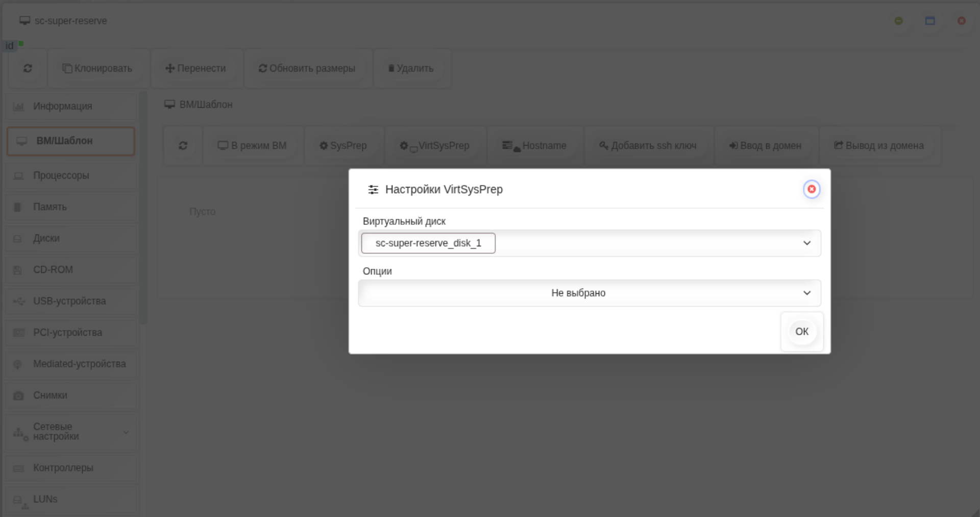The width and height of the screenshot is (980, 517).
Task: Run SysPrep from toolbar
Action: 343,146
